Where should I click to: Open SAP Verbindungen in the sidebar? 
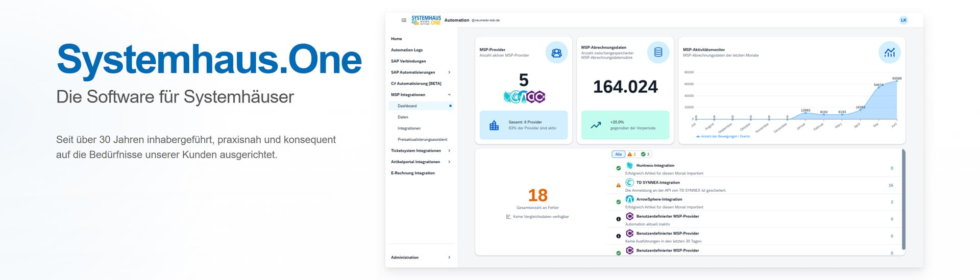click(421, 61)
